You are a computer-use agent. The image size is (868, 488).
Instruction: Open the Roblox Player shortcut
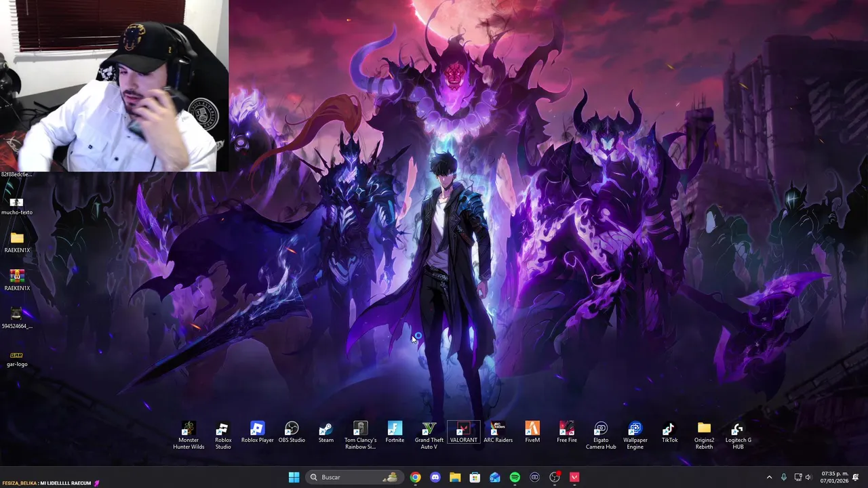tap(257, 433)
